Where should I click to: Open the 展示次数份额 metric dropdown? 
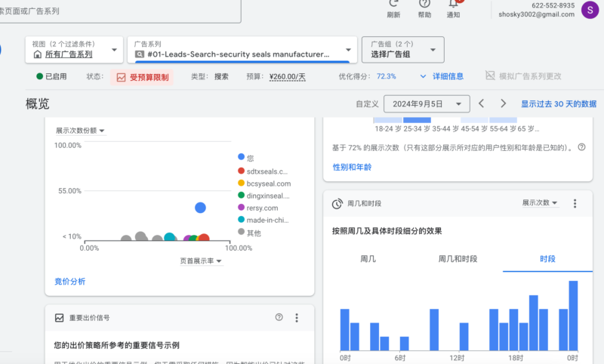point(80,131)
